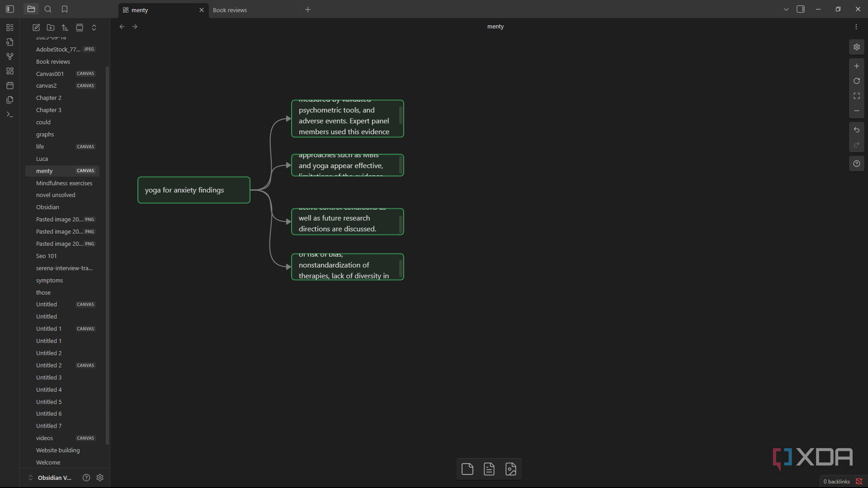The width and height of the screenshot is (868, 488).
Task: Open the videos canvas file
Action: pos(62,438)
